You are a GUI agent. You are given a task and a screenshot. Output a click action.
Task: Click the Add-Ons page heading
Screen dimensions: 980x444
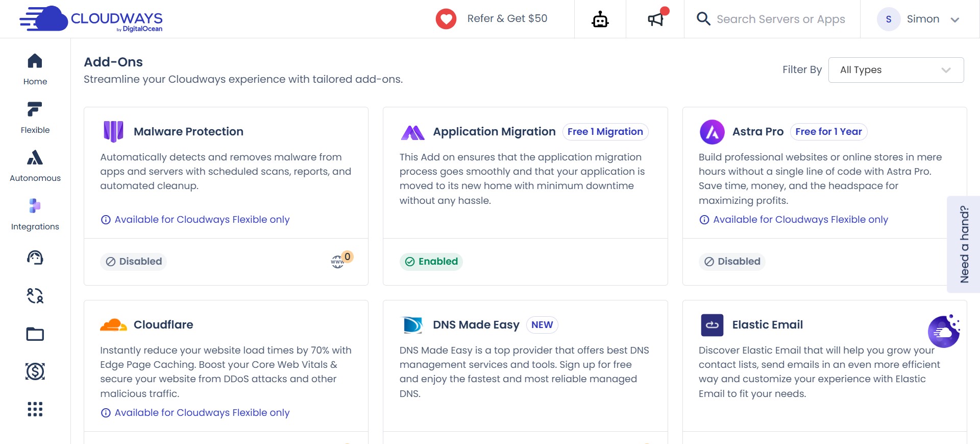click(113, 62)
